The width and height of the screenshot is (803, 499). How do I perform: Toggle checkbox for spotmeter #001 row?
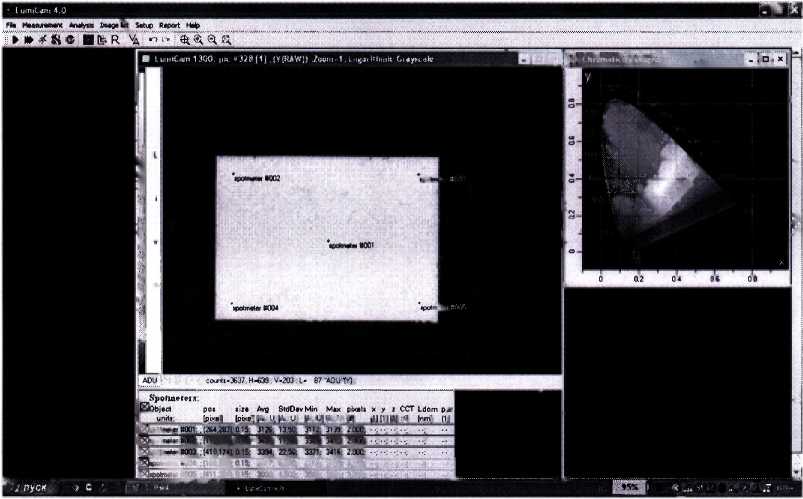(145, 429)
